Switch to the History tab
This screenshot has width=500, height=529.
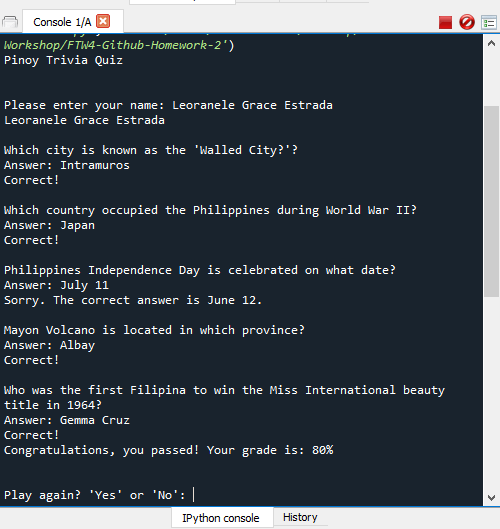[x=300, y=517]
